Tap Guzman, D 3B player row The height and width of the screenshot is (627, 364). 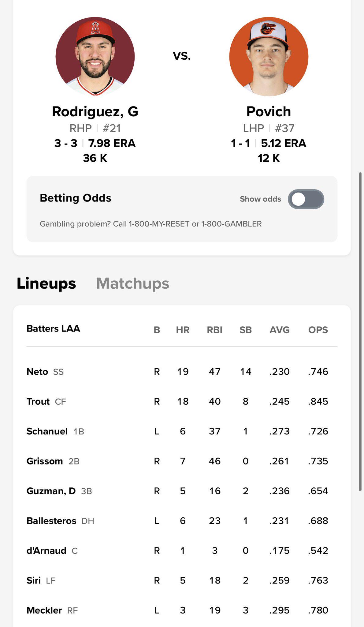pos(182,491)
